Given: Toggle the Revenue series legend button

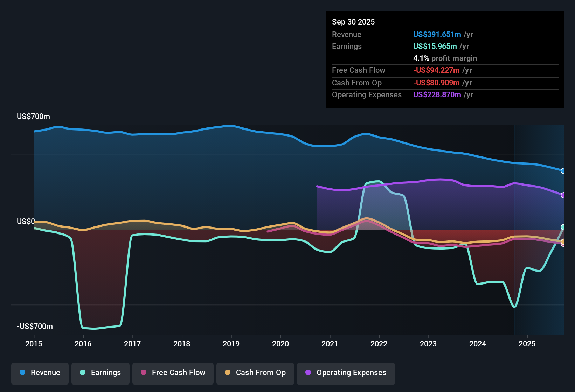Looking at the screenshot, I should (x=40, y=373).
